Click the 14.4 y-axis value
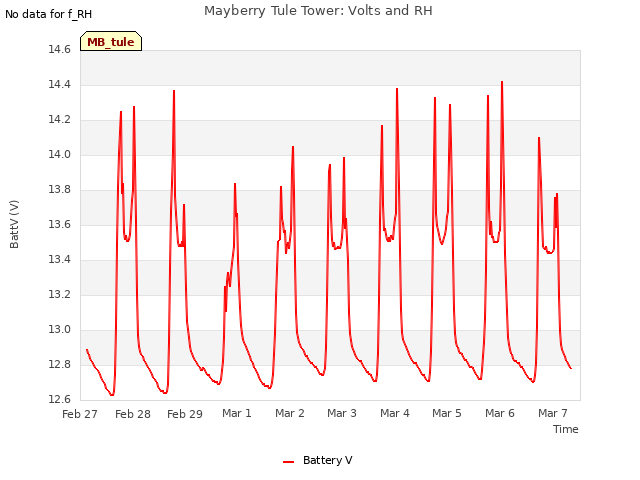 tap(60, 84)
